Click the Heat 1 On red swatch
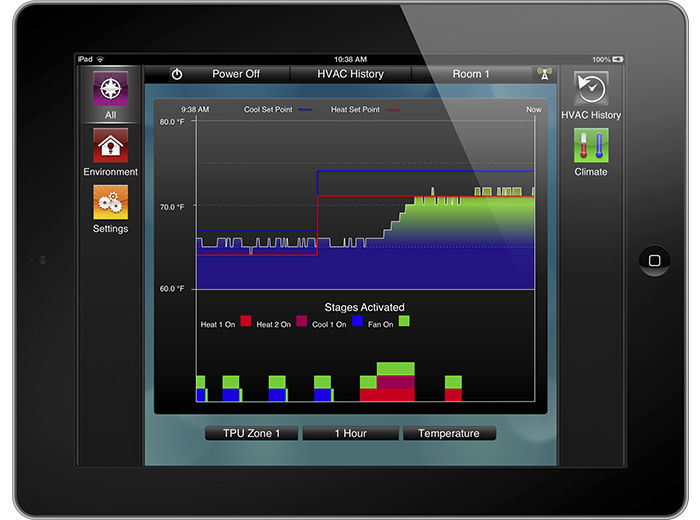 246,321
